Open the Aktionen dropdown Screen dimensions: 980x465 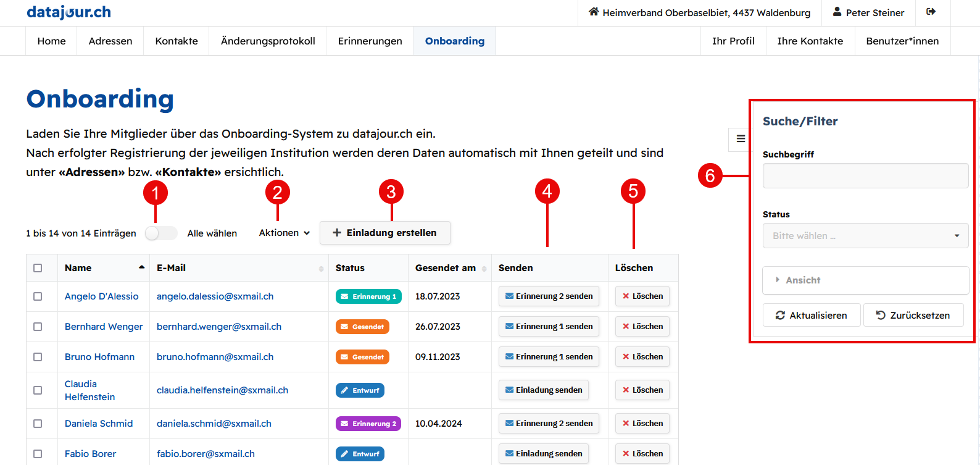284,233
